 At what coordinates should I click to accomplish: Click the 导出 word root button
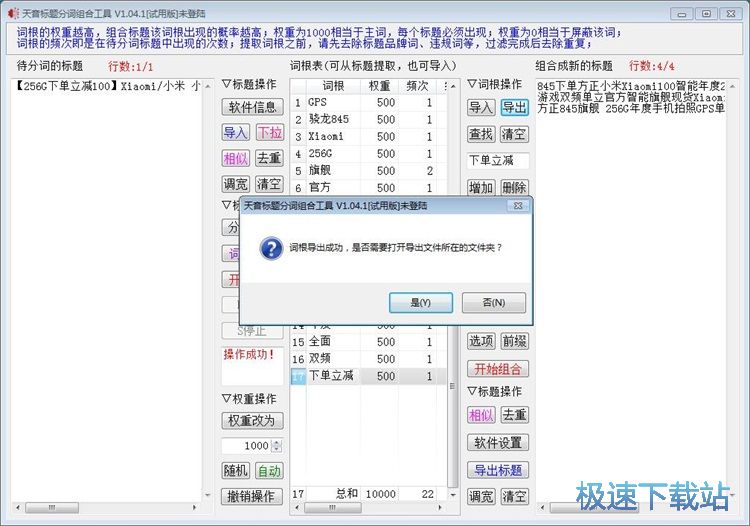pos(514,107)
